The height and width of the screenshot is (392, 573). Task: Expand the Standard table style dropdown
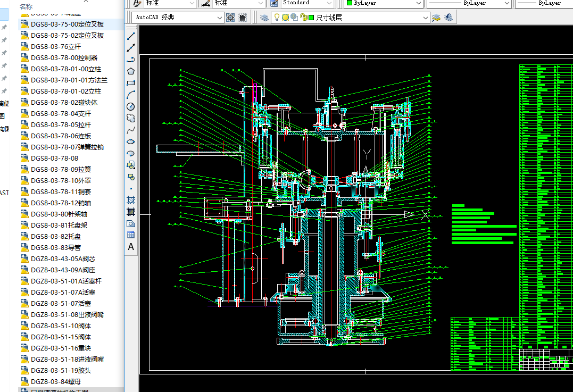coord(329,3)
